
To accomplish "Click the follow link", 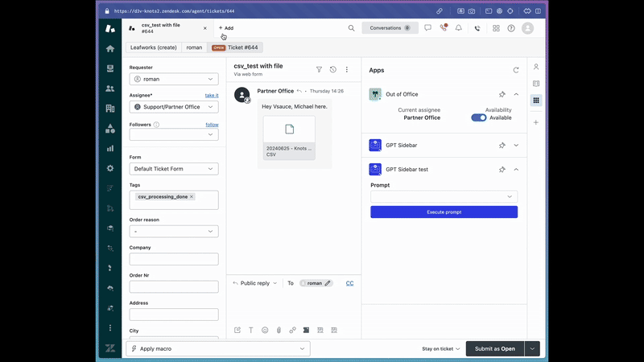I will click(212, 125).
